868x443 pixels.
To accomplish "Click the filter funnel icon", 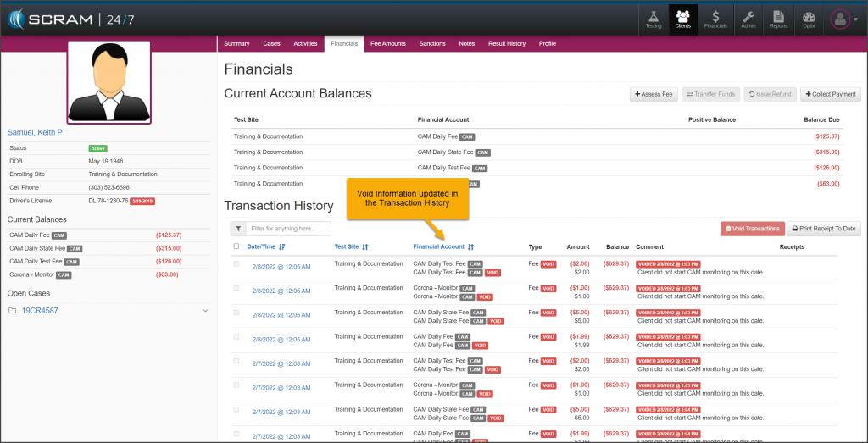I will click(x=237, y=229).
